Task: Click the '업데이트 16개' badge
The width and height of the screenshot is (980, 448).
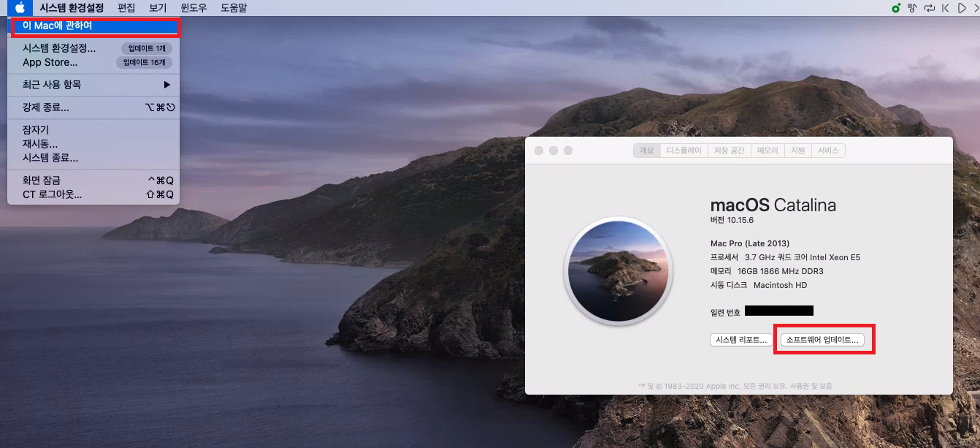Action: click(145, 62)
